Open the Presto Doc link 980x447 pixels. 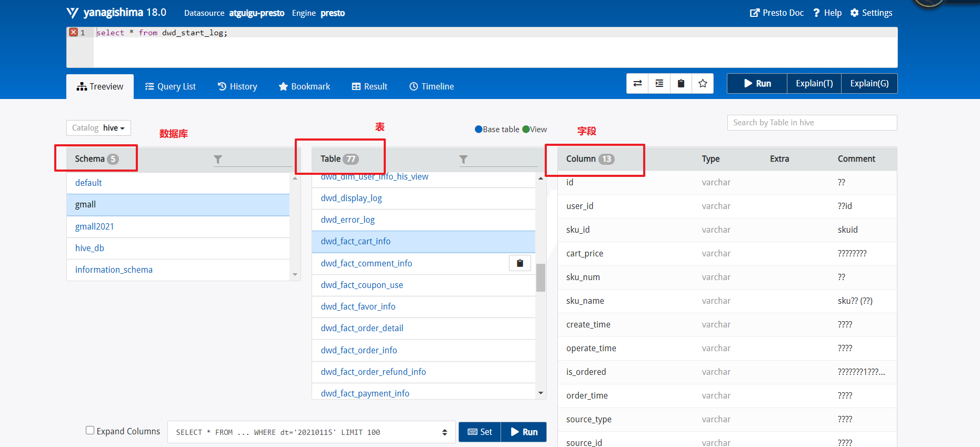pyautogui.click(x=777, y=13)
